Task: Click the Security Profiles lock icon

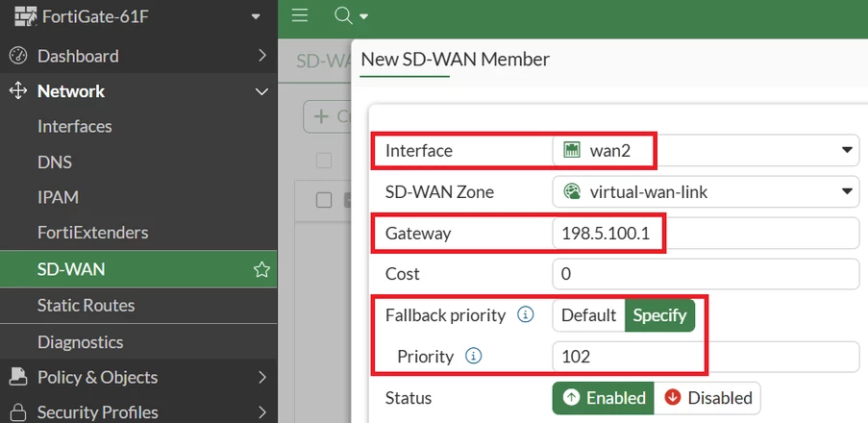Action: (18, 412)
